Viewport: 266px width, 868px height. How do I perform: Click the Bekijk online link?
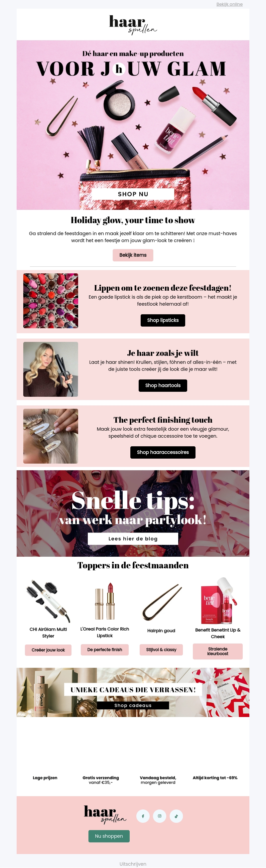point(229,4)
